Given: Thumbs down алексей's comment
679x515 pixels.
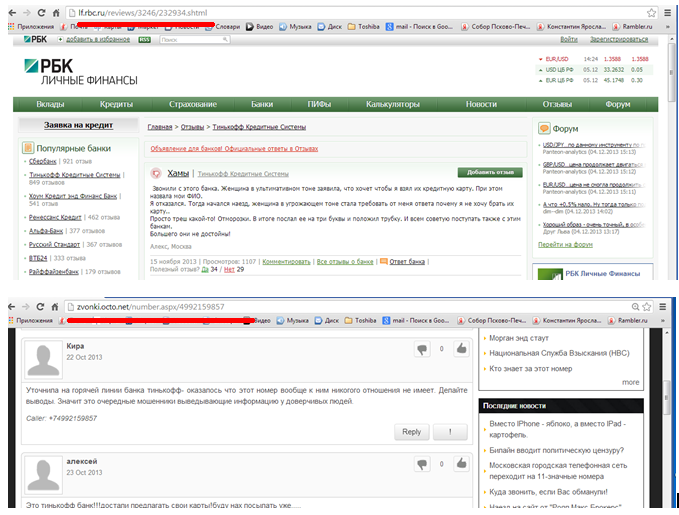Looking at the screenshot, I should [x=422, y=464].
